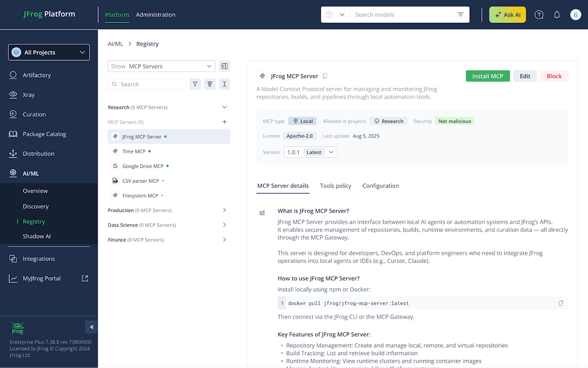Image resolution: width=588 pixels, height=368 pixels.
Task: Open the help question mark icon
Action: click(539, 15)
